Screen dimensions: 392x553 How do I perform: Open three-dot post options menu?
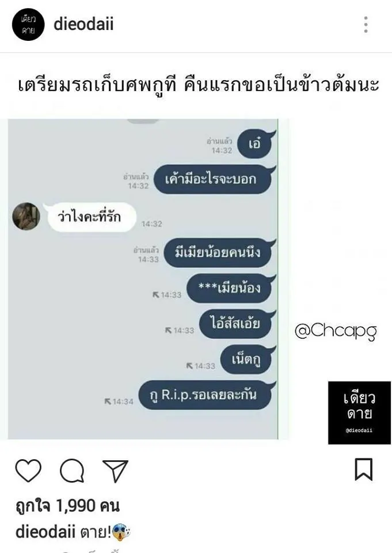point(366,25)
